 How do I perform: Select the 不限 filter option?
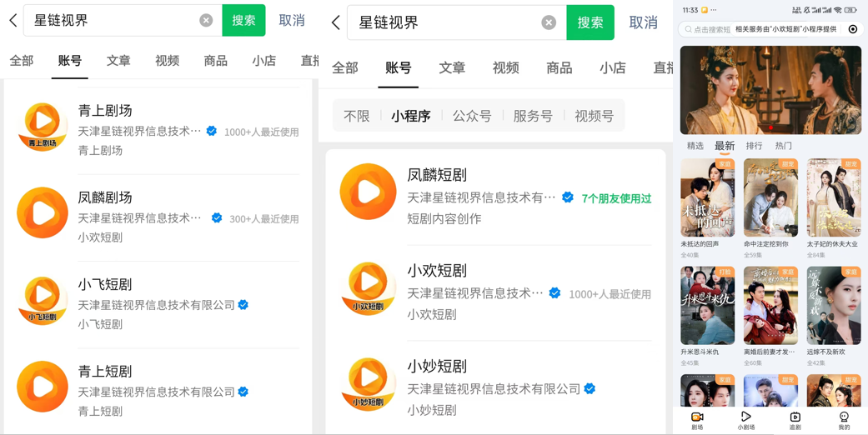tap(356, 117)
